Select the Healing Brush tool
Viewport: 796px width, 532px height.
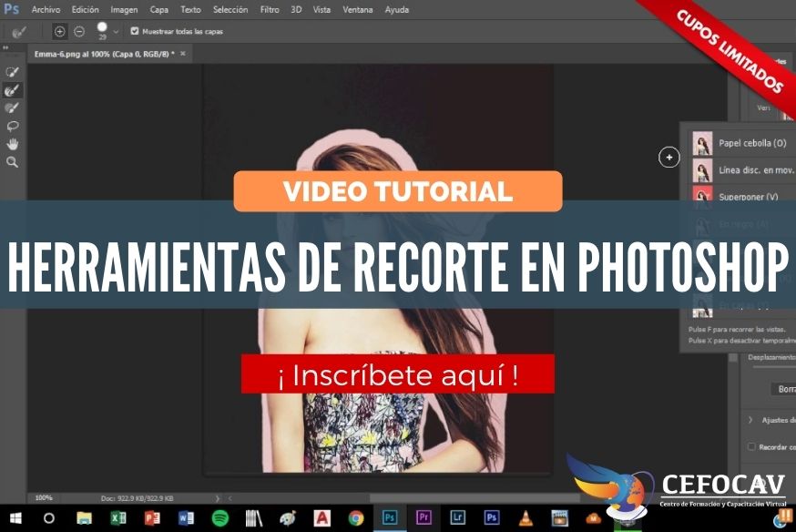(11, 69)
